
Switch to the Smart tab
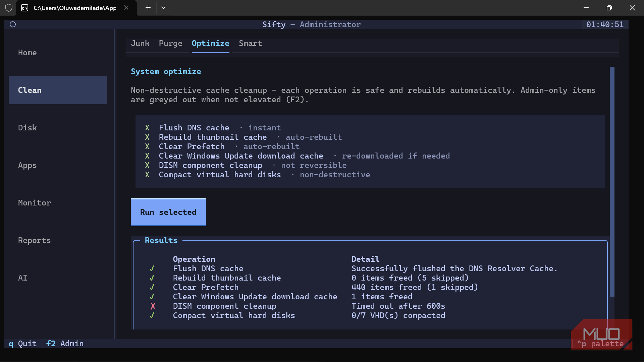point(250,43)
